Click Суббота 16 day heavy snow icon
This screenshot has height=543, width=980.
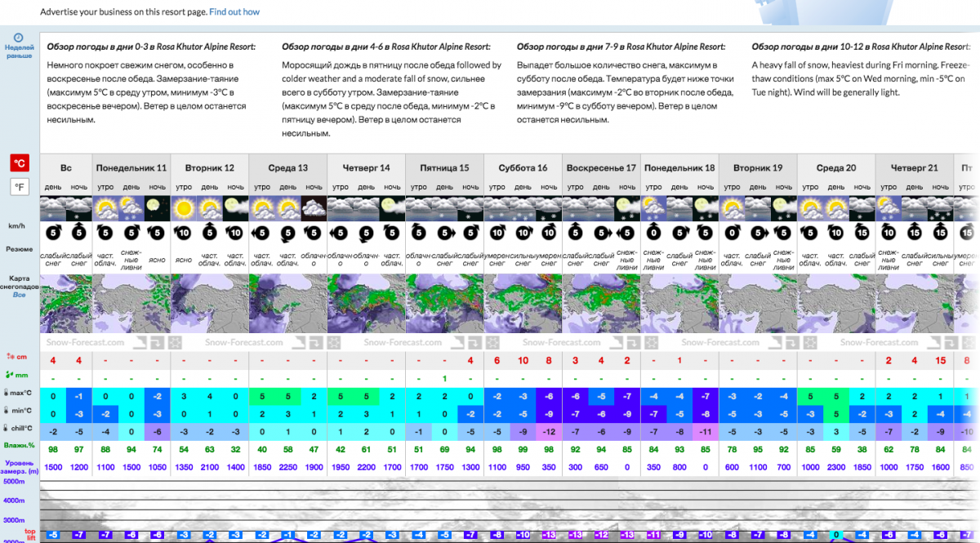pos(523,207)
